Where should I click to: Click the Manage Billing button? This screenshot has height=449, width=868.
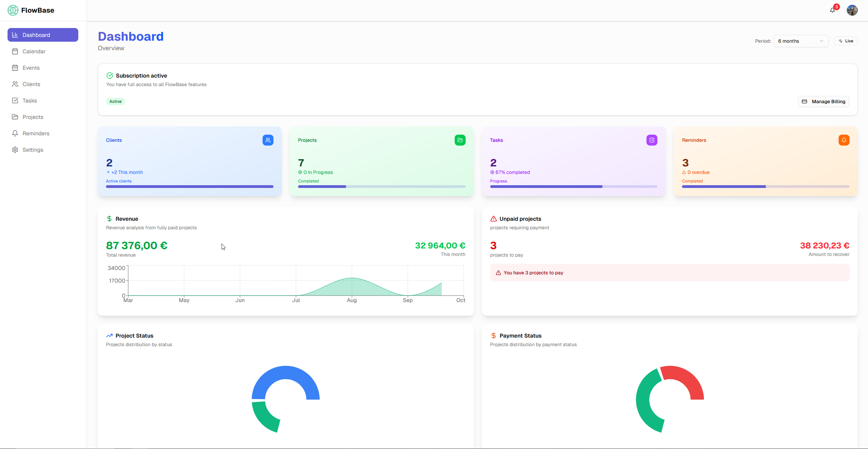823,101
